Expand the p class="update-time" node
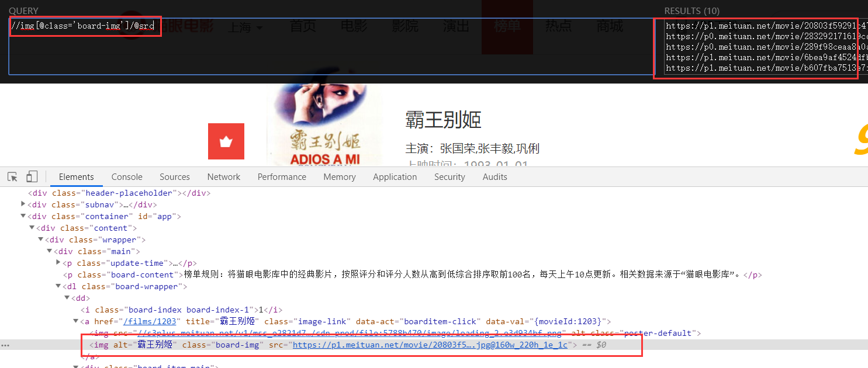 point(58,263)
